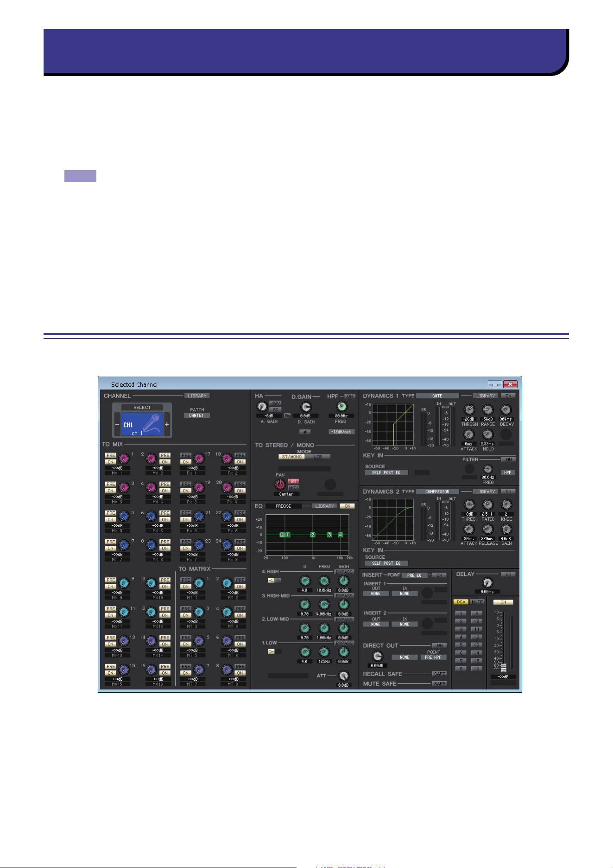Open Dynamics 2 key-in SELF POST EQ source
This screenshot has width=613, height=868.
click(386, 563)
